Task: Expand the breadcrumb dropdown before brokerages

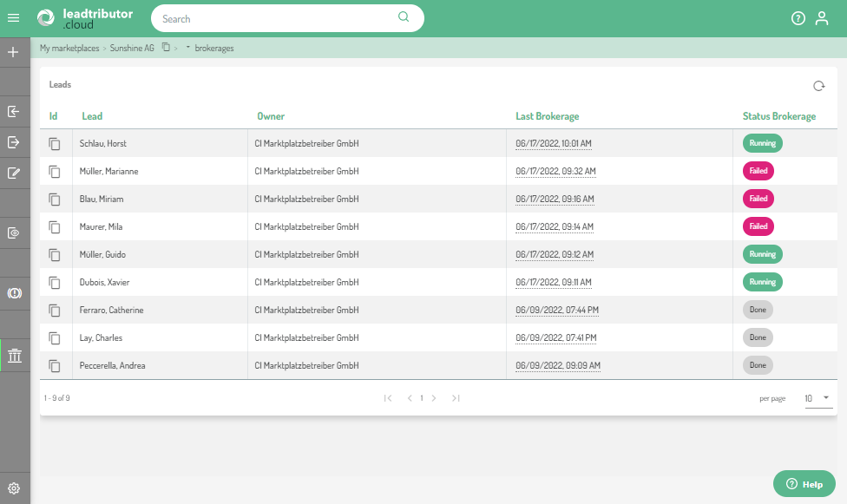Action: click(188, 48)
